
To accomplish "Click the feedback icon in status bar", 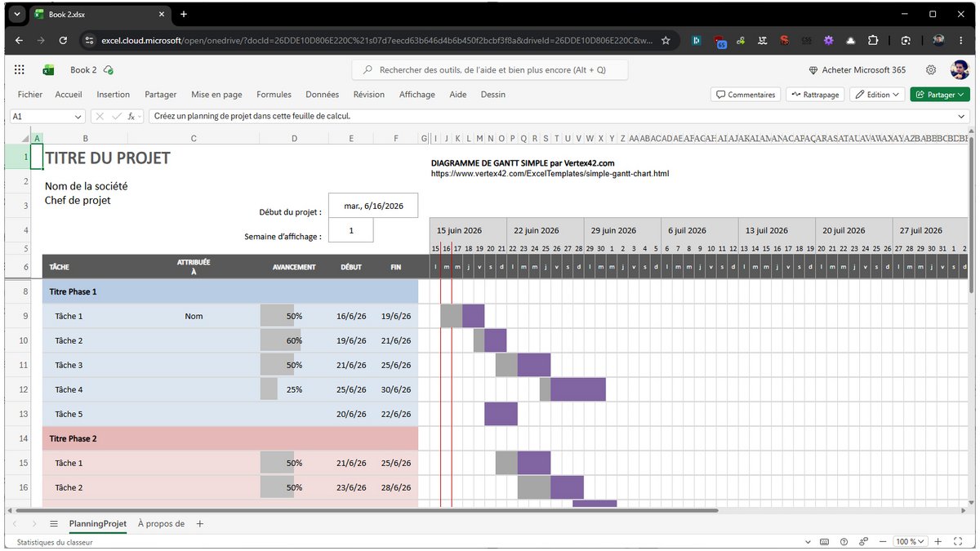I will point(862,542).
